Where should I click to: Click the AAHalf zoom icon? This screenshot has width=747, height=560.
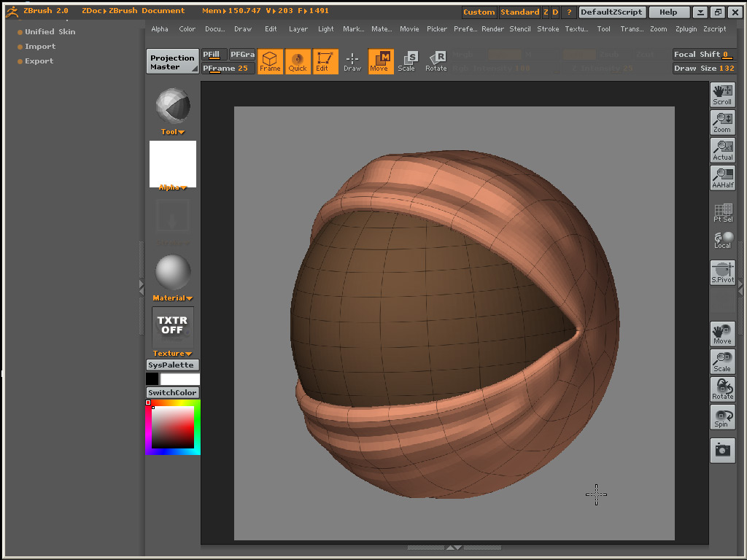pos(722,178)
